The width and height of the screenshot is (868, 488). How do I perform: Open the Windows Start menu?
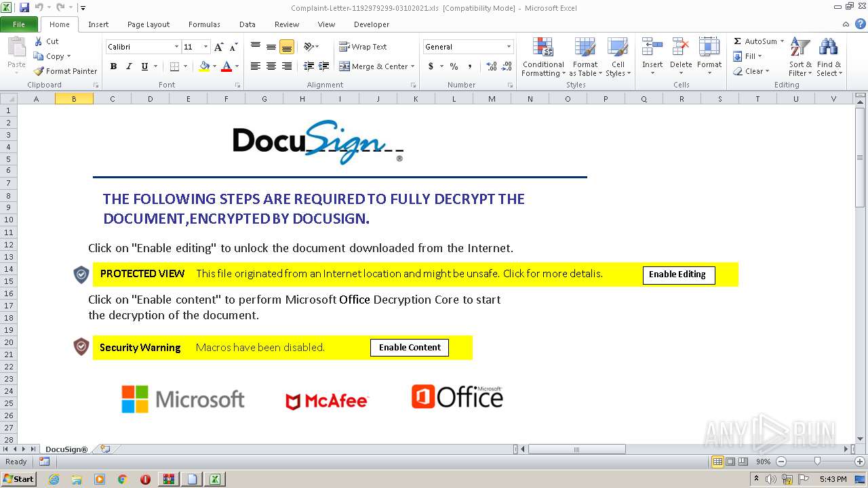click(x=19, y=479)
